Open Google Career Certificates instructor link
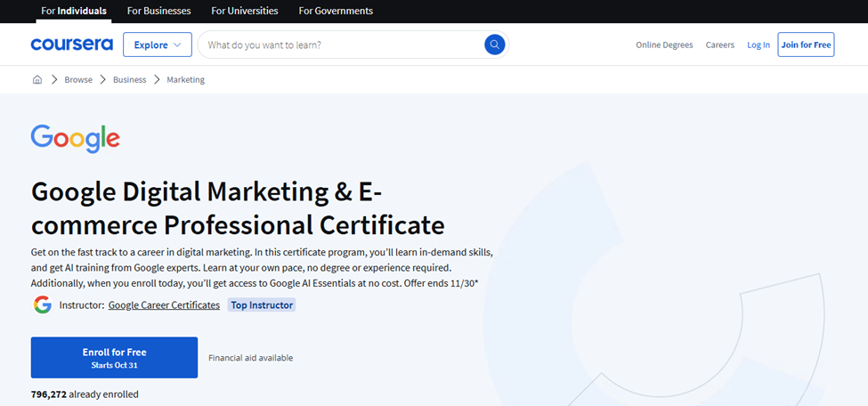The image size is (868, 406). pos(164,304)
